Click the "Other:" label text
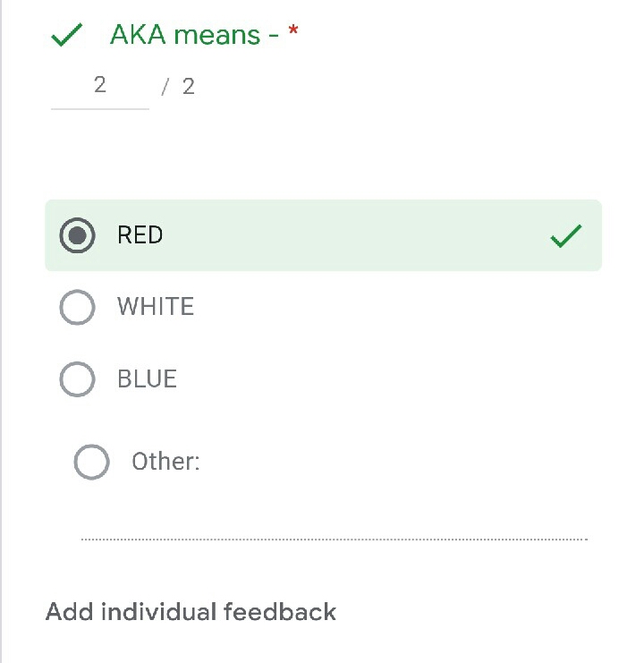 (165, 462)
